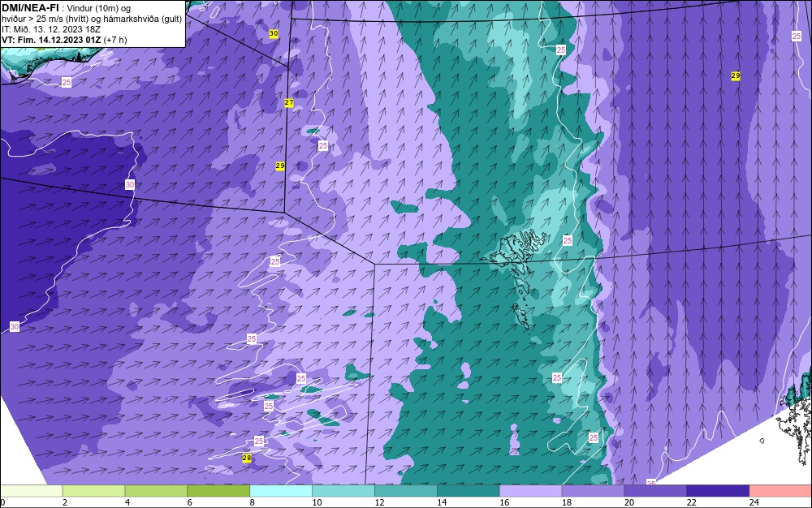The width and height of the screenshot is (812, 508).
Task: Click the 0–2 m/s pale yellow legend swatch
Action: (x=31, y=490)
